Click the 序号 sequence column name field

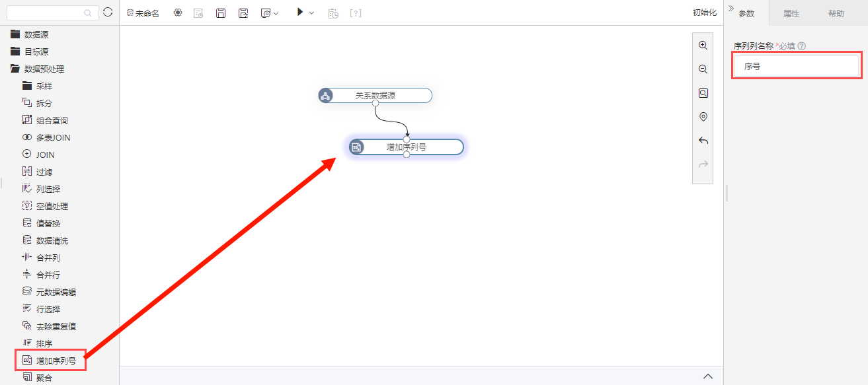[x=796, y=66]
